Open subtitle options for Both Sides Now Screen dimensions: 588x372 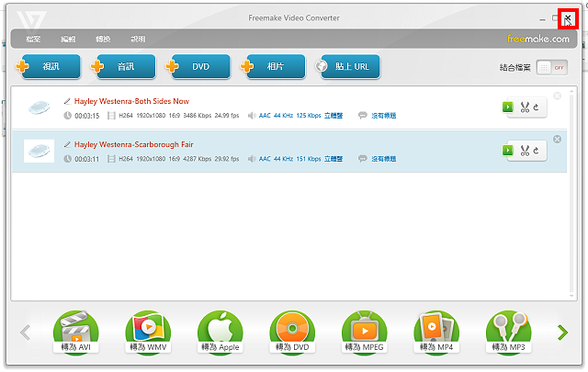coord(383,116)
